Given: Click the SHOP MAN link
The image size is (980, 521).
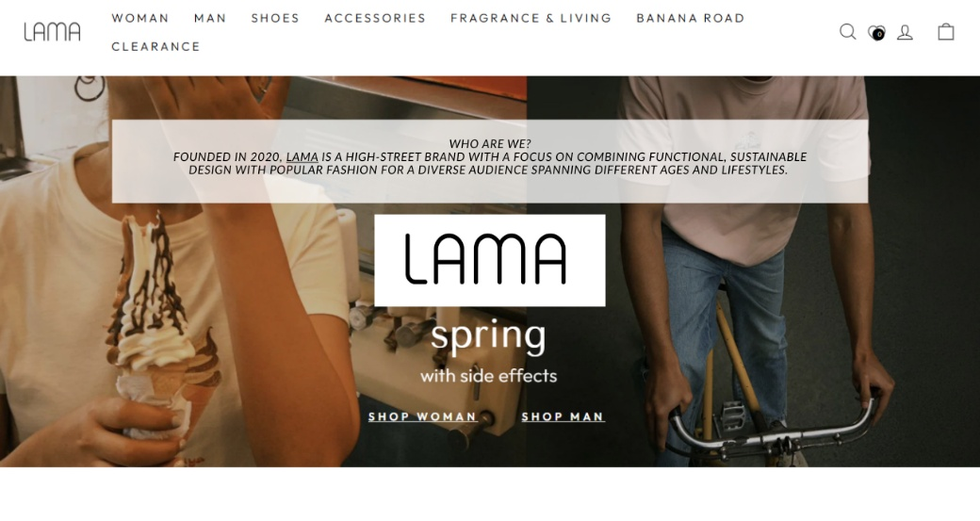Looking at the screenshot, I should (x=563, y=416).
